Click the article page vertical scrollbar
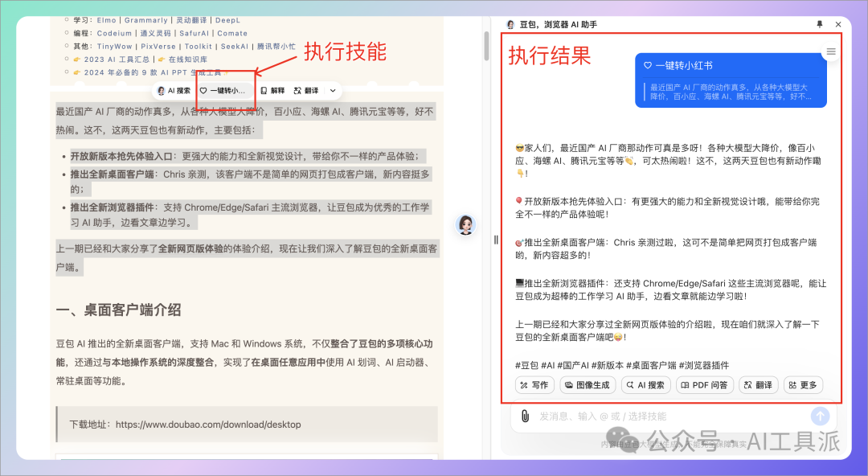 486,46
